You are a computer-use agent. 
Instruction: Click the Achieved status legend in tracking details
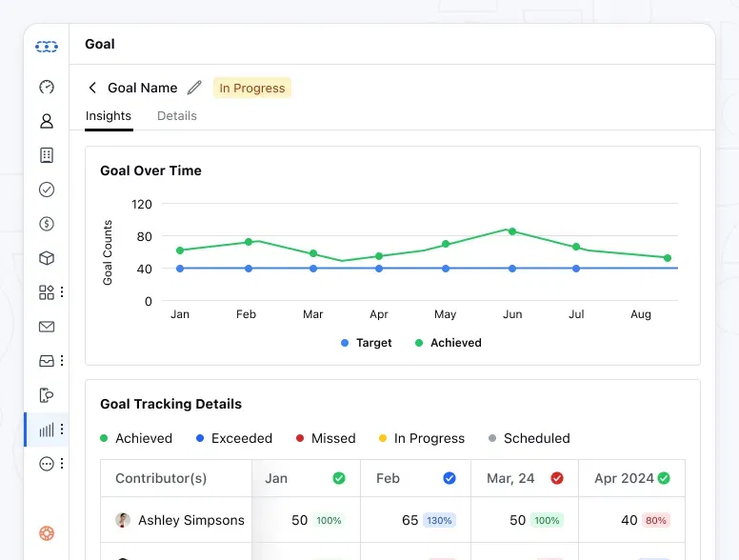(x=136, y=438)
